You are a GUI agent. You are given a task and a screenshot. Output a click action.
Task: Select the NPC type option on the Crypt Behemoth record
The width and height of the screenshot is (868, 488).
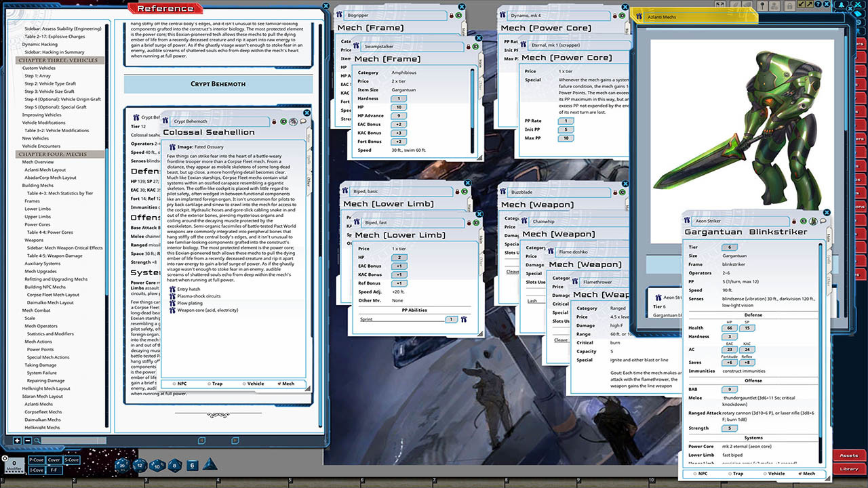coord(180,384)
